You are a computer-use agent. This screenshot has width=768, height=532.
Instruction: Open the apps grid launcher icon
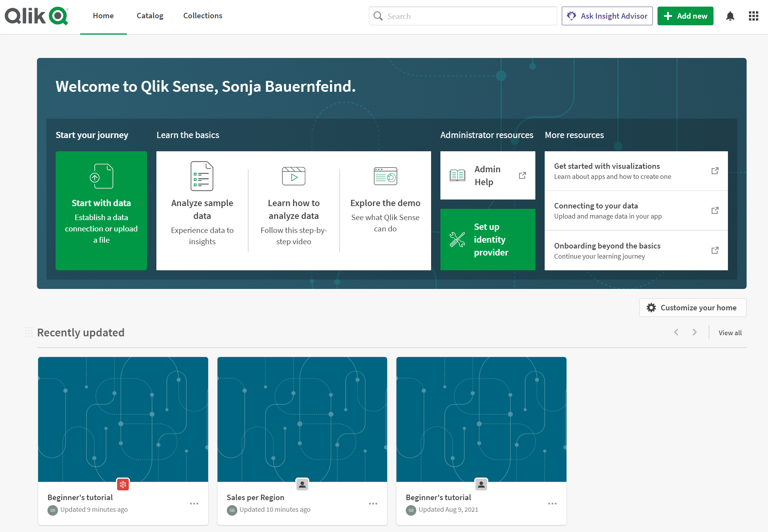tap(753, 16)
